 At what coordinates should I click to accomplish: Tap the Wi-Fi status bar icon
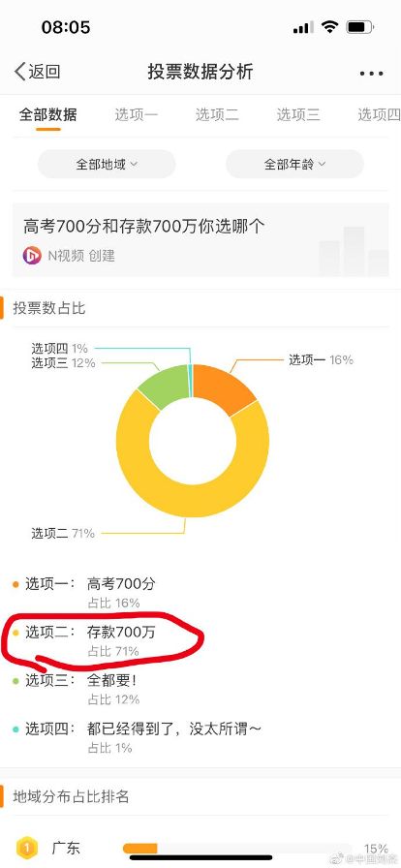coord(330,26)
